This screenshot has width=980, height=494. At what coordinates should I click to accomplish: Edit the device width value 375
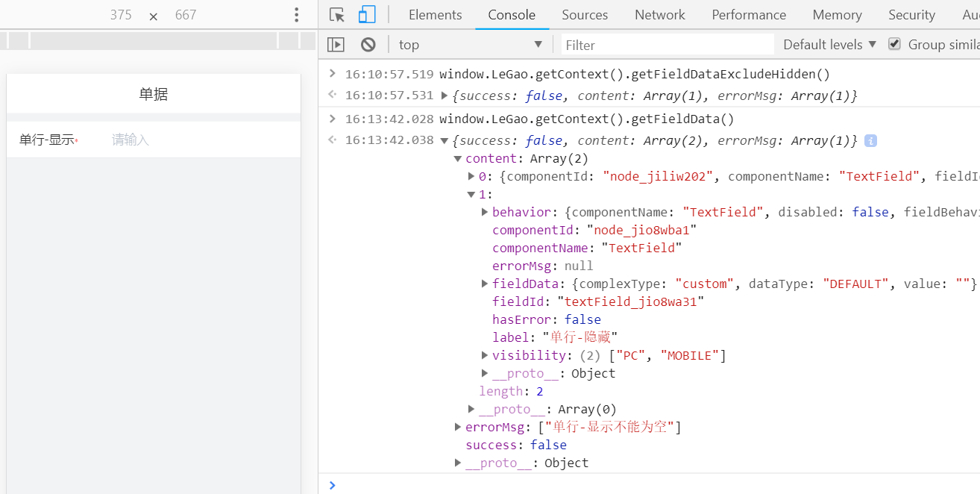(x=120, y=15)
